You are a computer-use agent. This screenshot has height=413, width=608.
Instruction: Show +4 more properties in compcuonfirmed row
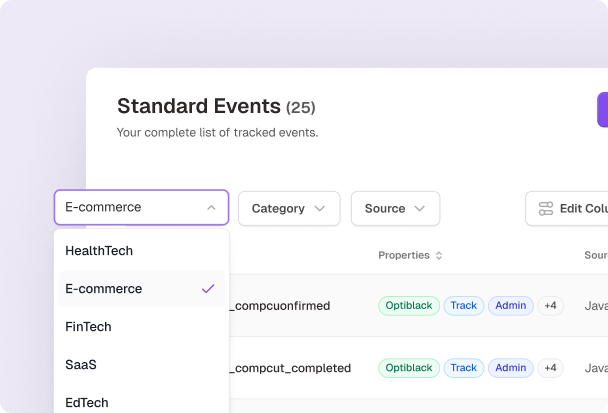pos(550,306)
